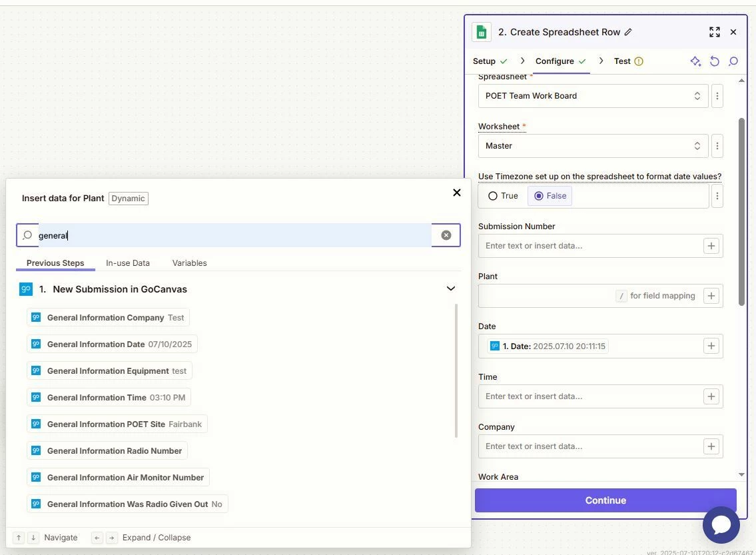Open the AI sparkle assistant icon
Screen dimensions: 756x555
pyautogui.click(x=695, y=61)
